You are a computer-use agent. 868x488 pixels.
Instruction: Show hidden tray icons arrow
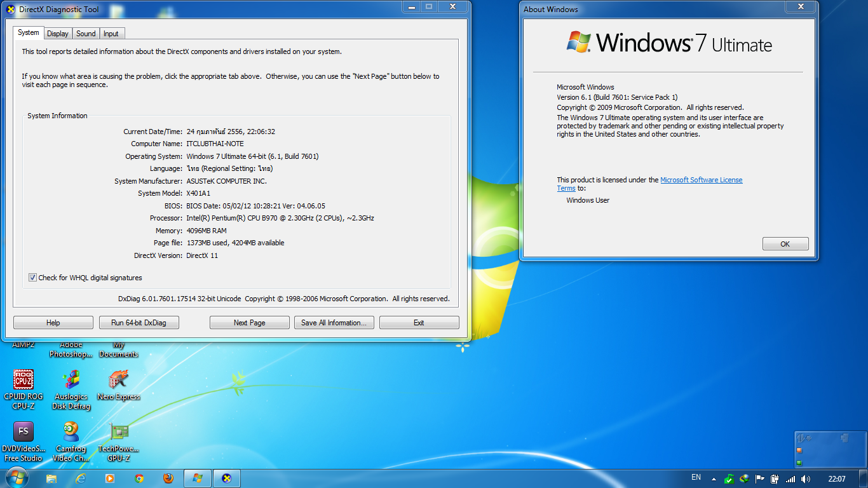point(714,479)
